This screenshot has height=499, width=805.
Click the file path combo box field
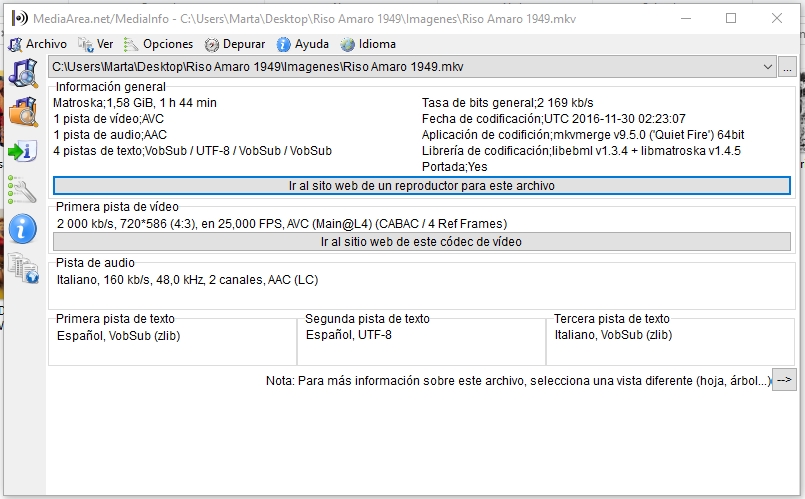click(412, 67)
